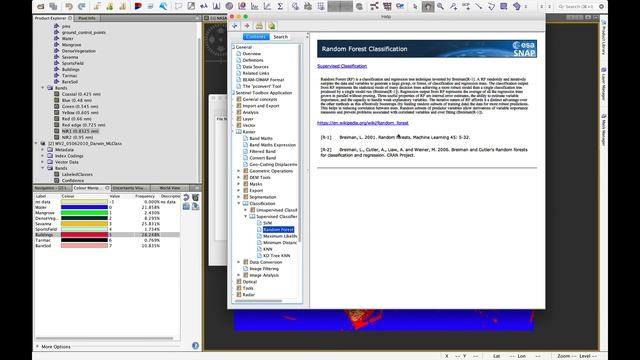Click the Open Product toolbar icon

40,7
